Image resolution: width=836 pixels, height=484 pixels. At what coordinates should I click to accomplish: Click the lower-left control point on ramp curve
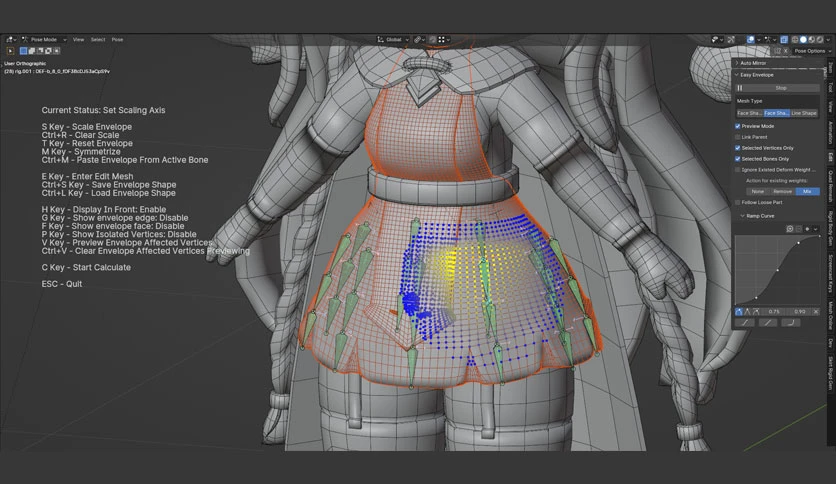coord(756,298)
